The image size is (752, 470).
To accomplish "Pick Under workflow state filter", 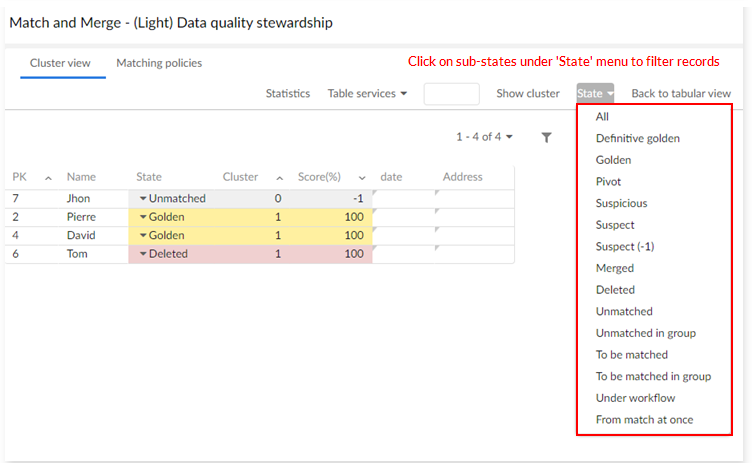I will click(635, 398).
